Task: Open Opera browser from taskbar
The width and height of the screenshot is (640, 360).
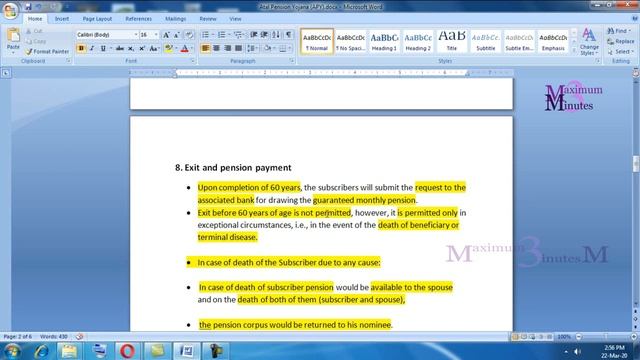Action: coord(127,351)
